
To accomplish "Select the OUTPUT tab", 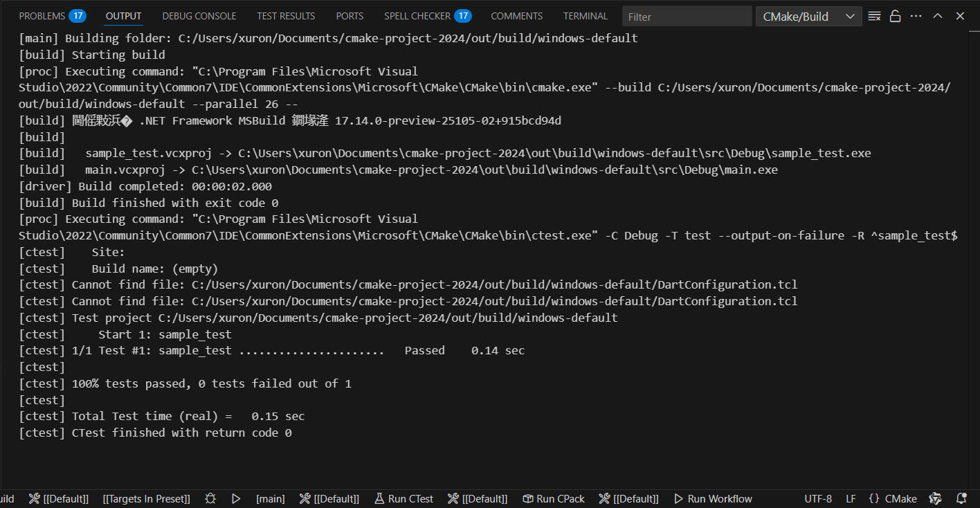I will point(124,16).
